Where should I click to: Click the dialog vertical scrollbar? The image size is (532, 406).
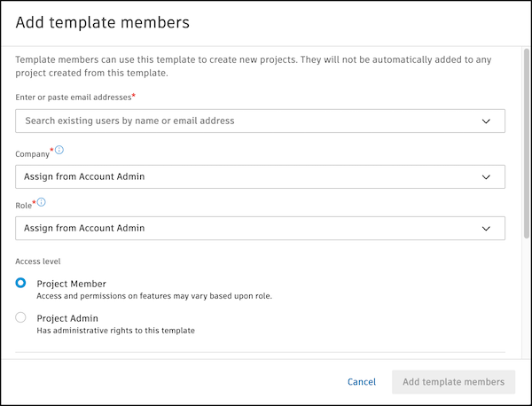527,144
